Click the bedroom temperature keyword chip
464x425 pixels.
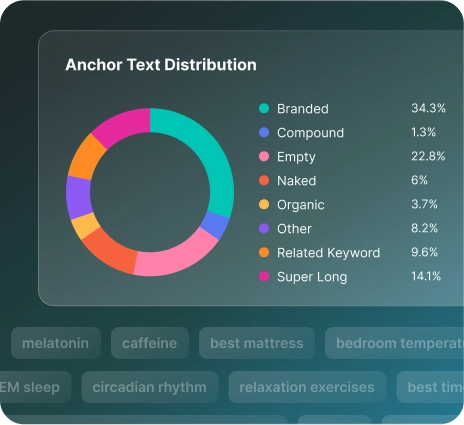coord(394,343)
